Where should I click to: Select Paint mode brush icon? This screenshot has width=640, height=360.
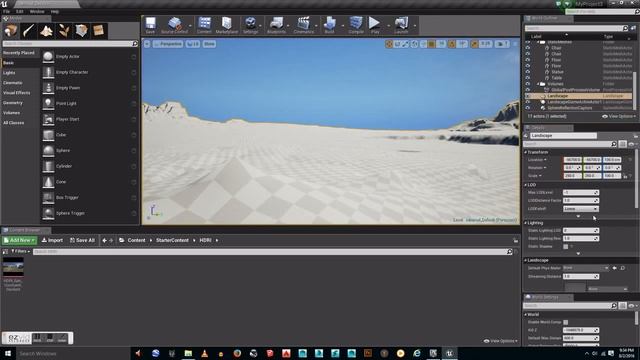point(29,31)
